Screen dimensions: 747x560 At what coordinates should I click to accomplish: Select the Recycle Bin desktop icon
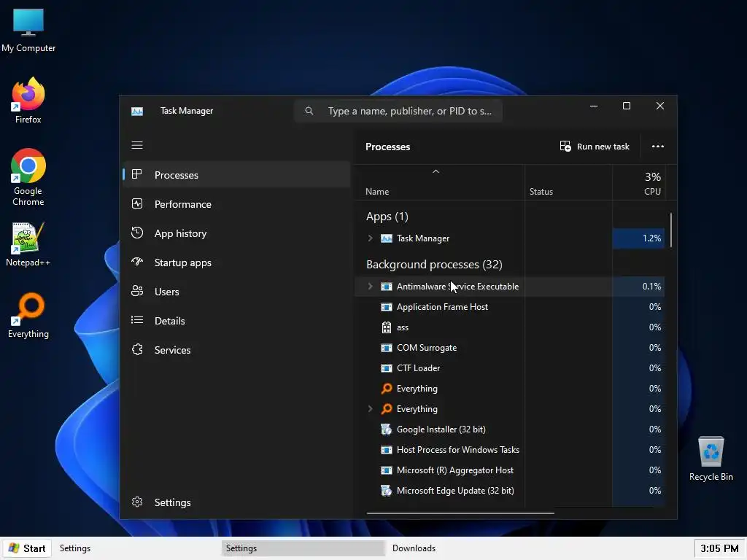[711, 459]
